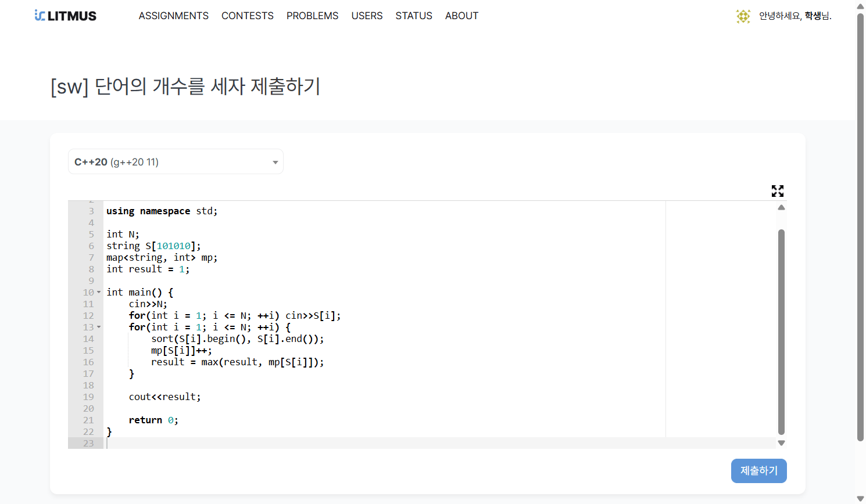Open the ASSIGNMENTS menu

tap(173, 16)
